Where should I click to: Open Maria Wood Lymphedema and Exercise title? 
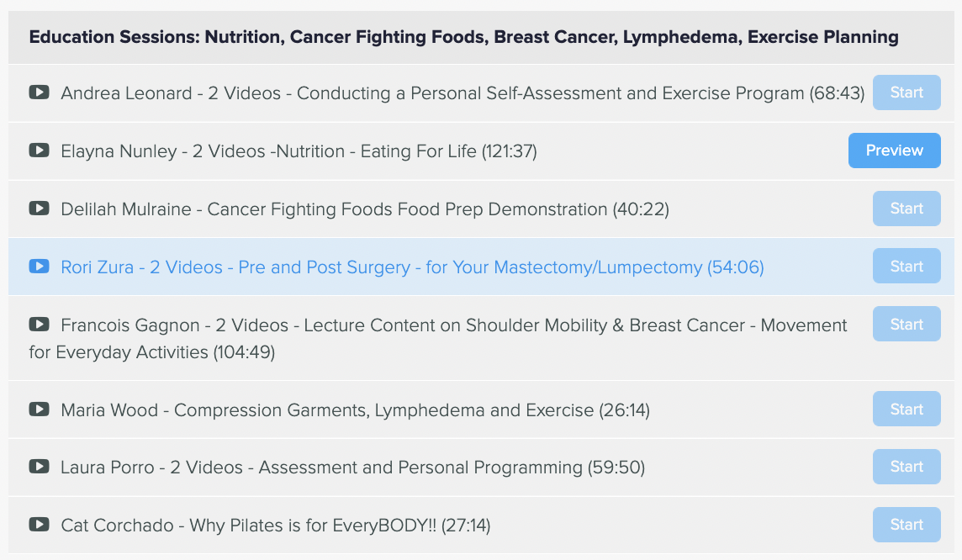(355, 410)
